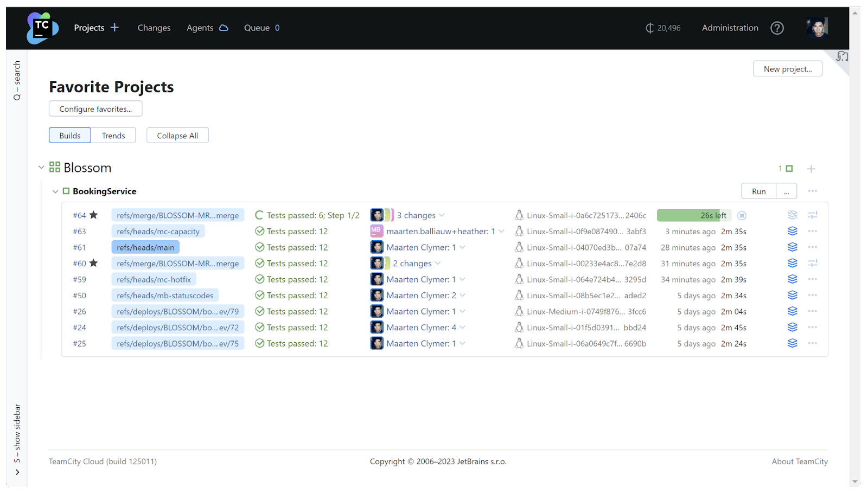Viewport: 868px width, 494px height.
Task: Stop running build #64
Action: (x=742, y=215)
